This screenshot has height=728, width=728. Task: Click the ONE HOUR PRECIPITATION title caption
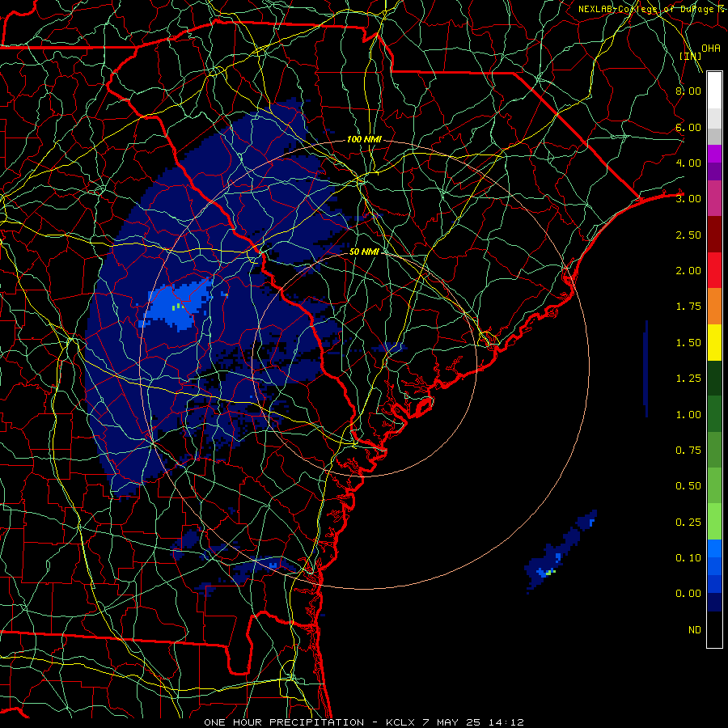363,722
